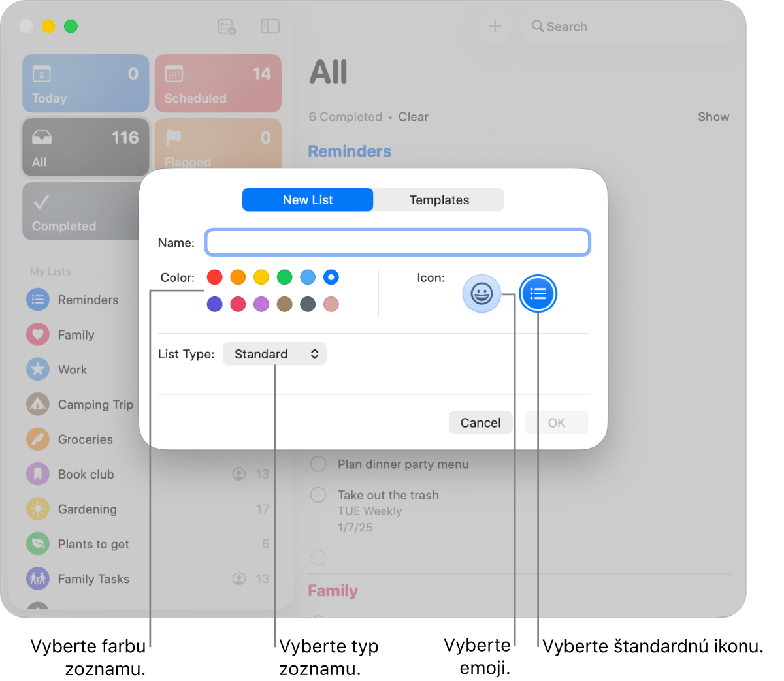784x681 pixels.
Task: Mark Take out the trash complete
Action: click(x=318, y=495)
